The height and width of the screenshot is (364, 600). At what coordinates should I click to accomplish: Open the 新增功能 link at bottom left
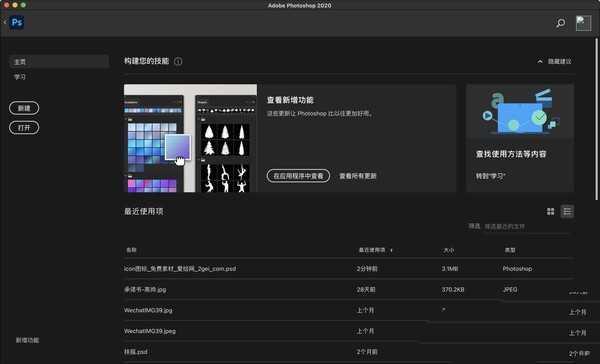(x=27, y=340)
